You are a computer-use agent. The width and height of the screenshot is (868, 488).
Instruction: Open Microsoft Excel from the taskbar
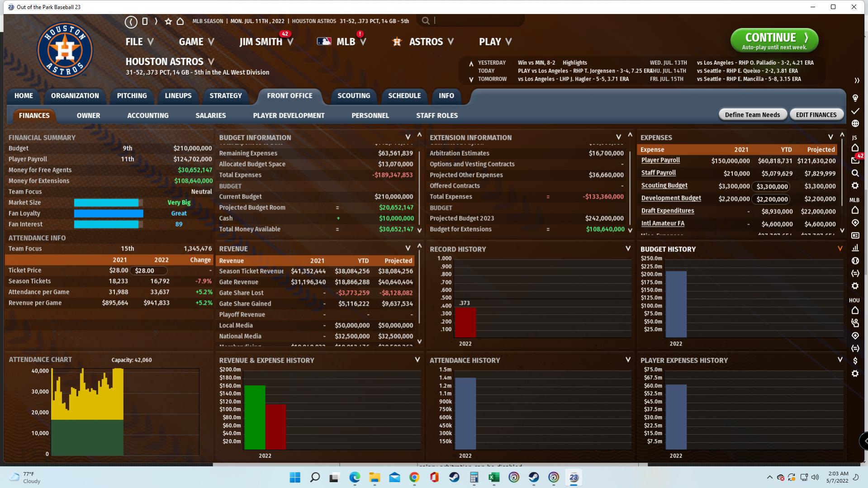click(494, 477)
